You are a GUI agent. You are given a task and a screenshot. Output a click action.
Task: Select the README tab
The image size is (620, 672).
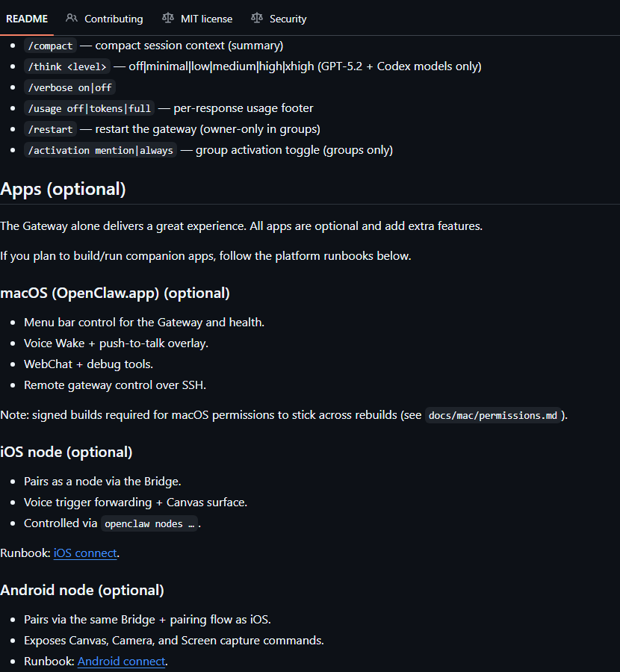pyautogui.click(x=27, y=18)
